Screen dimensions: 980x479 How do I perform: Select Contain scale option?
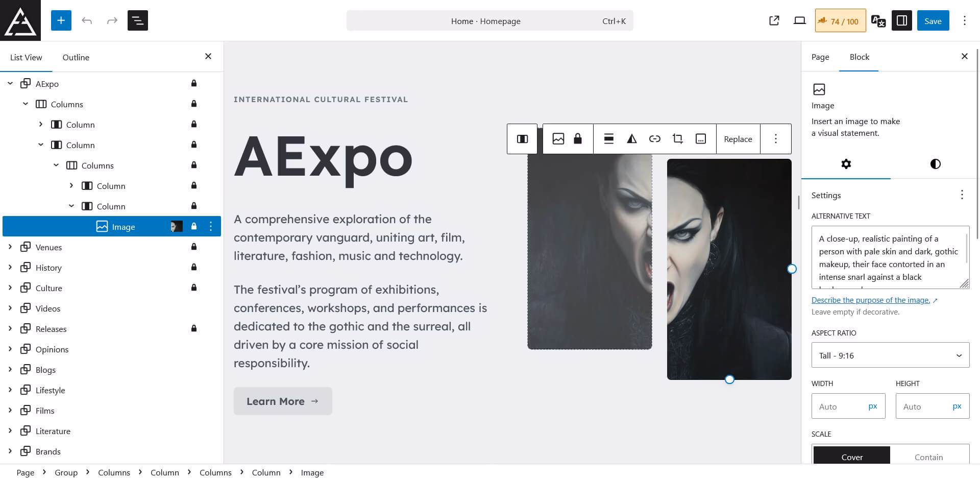(928, 457)
